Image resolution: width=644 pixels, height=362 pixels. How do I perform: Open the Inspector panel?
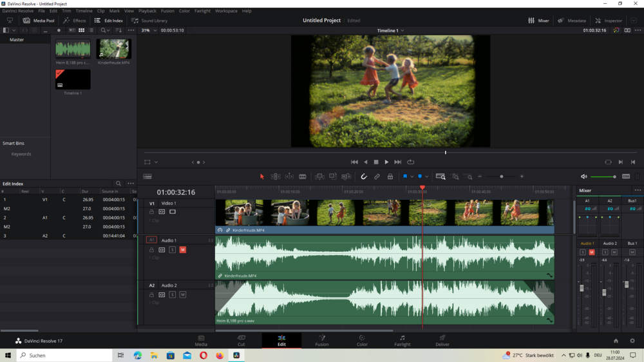point(609,21)
